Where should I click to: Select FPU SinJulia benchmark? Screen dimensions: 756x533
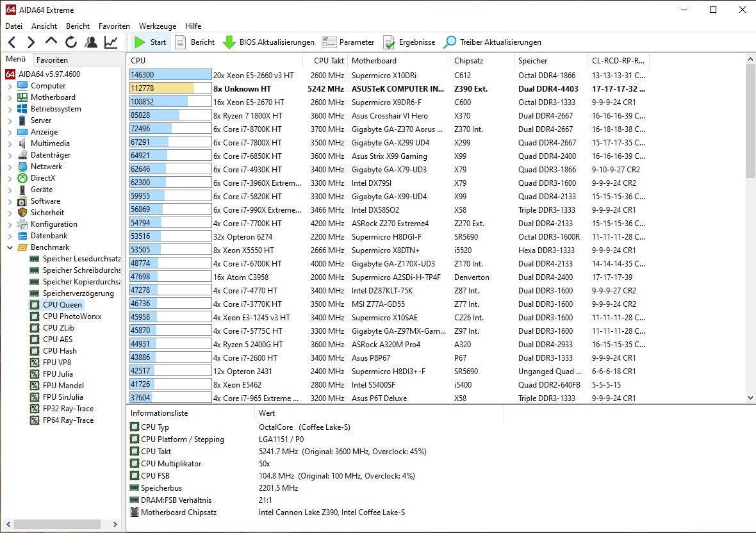[x=57, y=397]
